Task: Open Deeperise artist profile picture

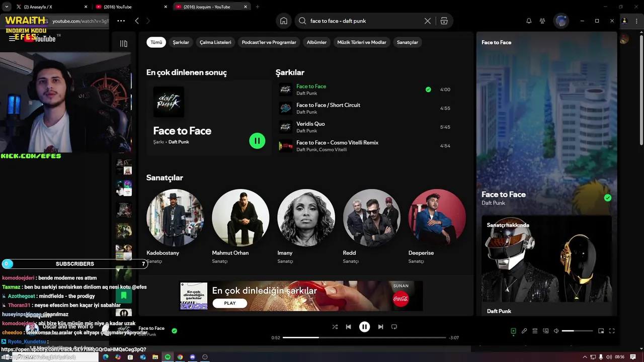Action: click(x=437, y=218)
